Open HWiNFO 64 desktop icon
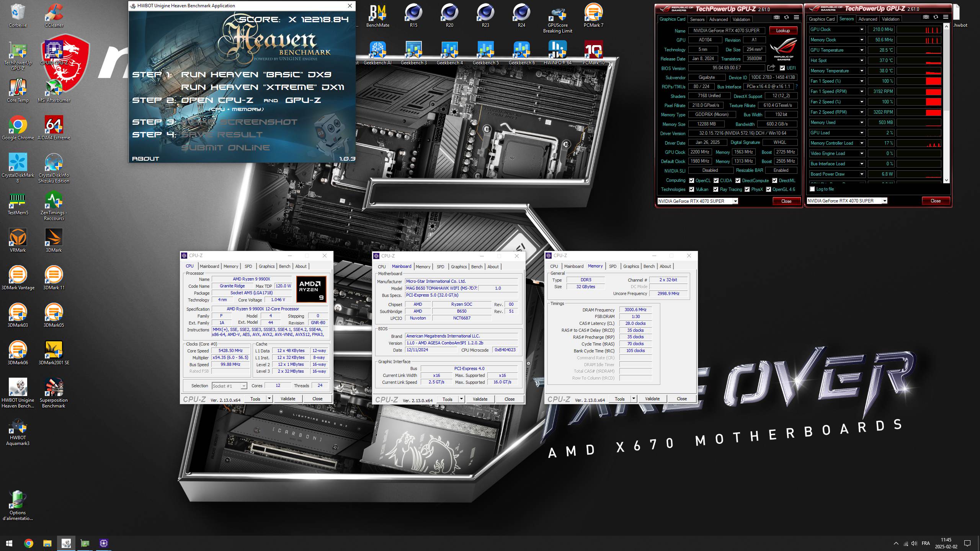980x551 pixels. tap(557, 53)
